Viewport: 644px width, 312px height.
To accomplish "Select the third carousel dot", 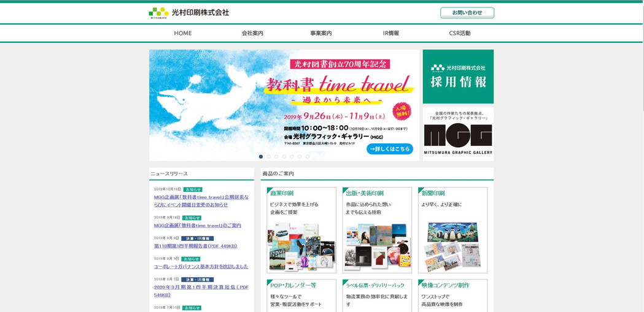I will click(276, 157).
